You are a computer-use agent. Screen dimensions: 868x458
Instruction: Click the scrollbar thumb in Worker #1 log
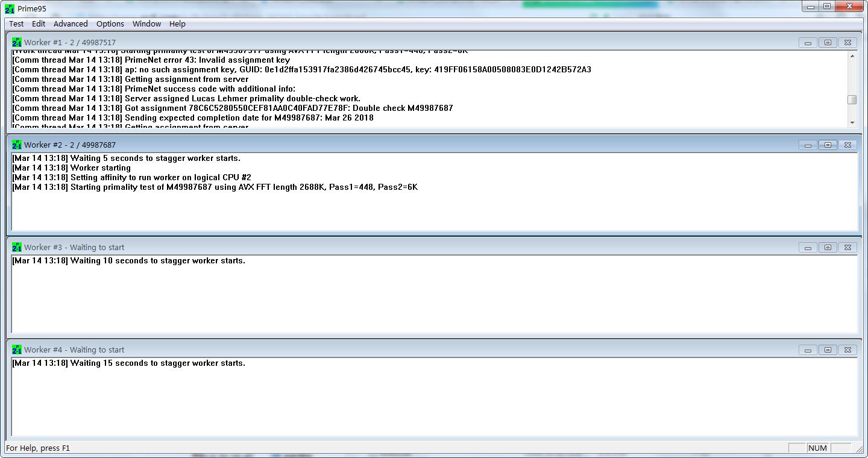(852, 99)
